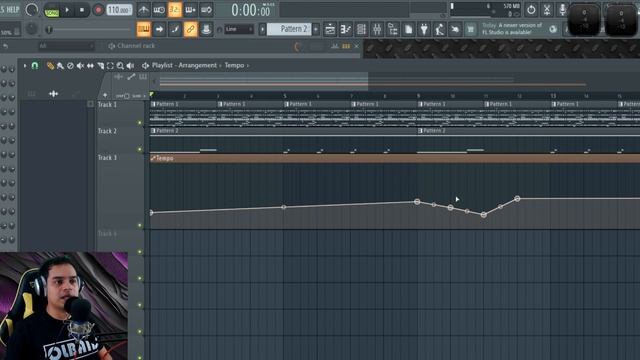Open playlist options menu arrow
640x360 pixels.
(x=25, y=65)
